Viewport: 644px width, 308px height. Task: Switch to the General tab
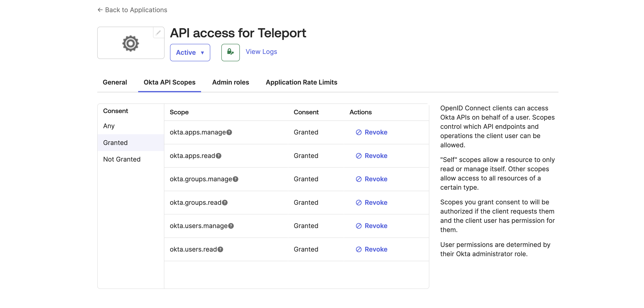click(115, 82)
